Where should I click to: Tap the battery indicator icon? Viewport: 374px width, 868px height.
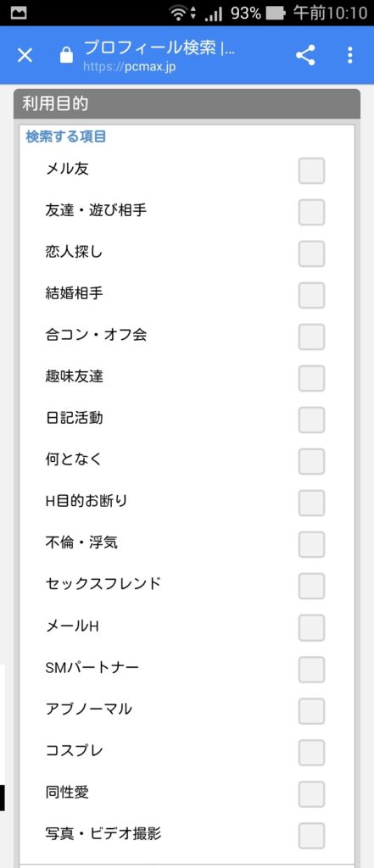[276, 14]
